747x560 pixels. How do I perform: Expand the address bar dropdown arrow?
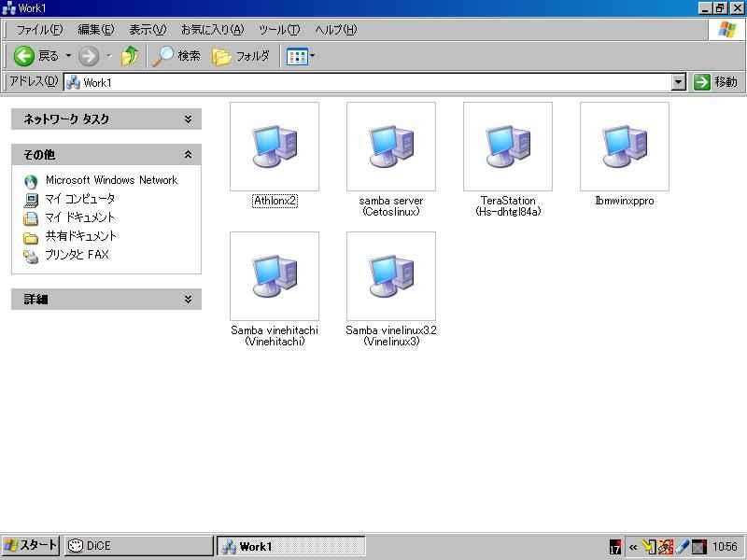(x=679, y=82)
